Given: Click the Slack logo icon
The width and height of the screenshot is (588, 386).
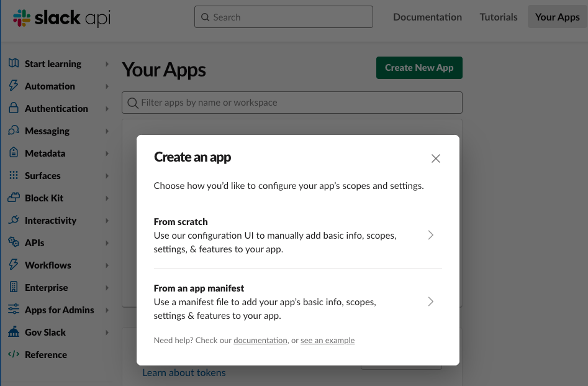Looking at the screenshot, I should point(21,17).
